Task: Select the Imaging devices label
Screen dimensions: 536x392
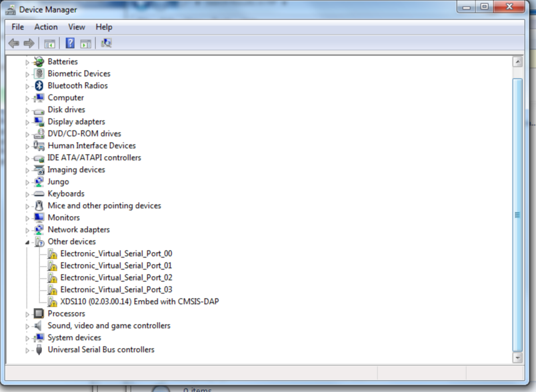Action: click(76, 170)
